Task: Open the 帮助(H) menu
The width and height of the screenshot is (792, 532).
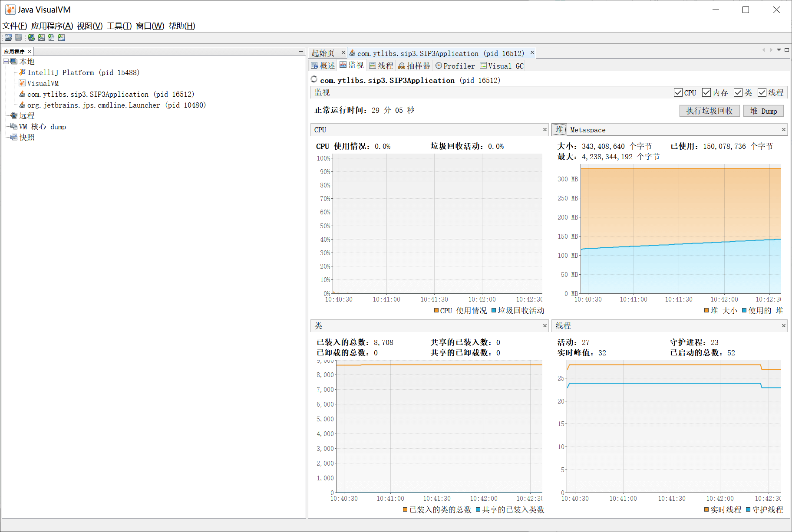Action: pos(182,26)
